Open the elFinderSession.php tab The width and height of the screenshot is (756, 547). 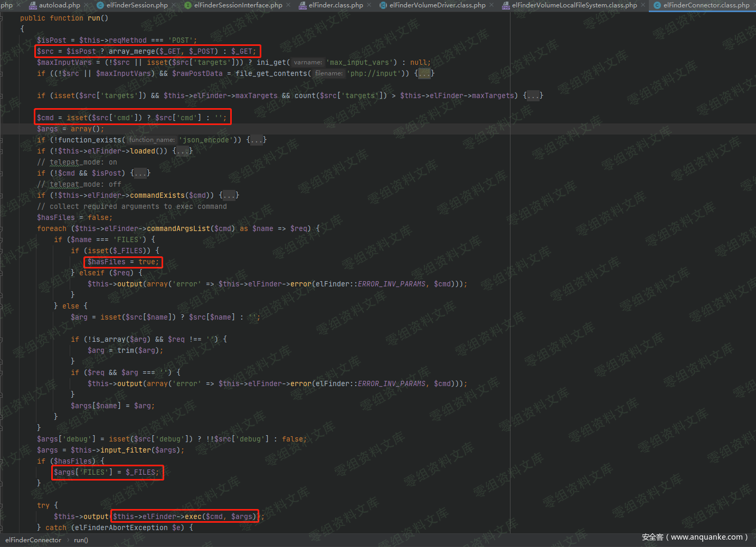[x=137, y=5]
